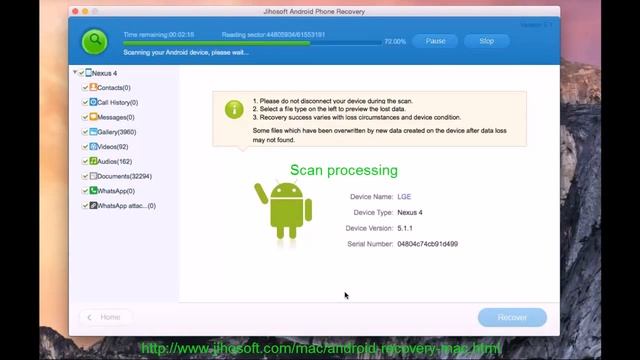Screen dimensions: 640x360
Task: Uncheck the Contacts(0) checkbox
Action: pyautogui.click(x=85, y=88)
